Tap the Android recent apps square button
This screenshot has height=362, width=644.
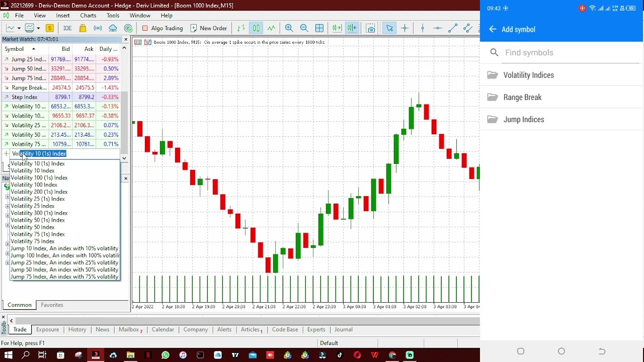(x=521, y=351)
